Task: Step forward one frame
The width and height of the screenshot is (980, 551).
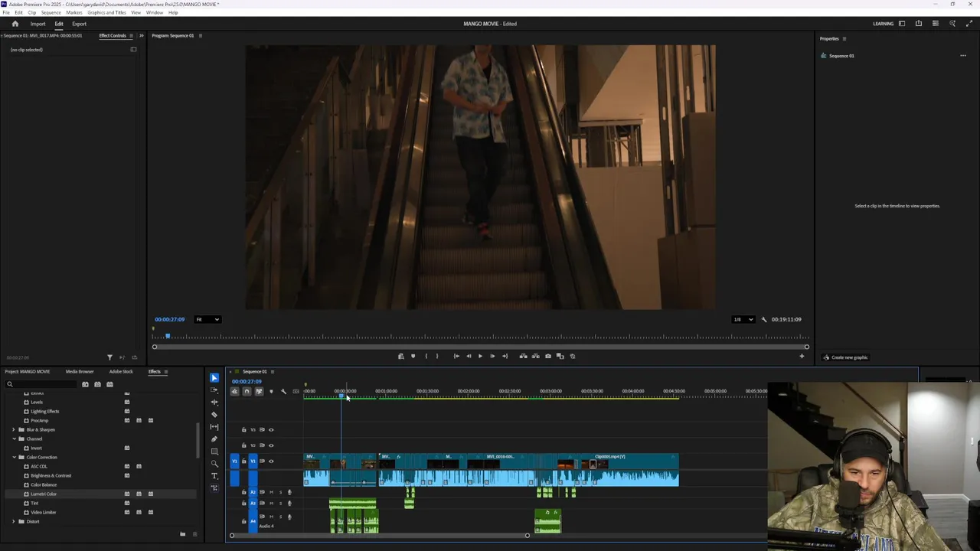Action: pyautogui.click(x=492, y=356)
